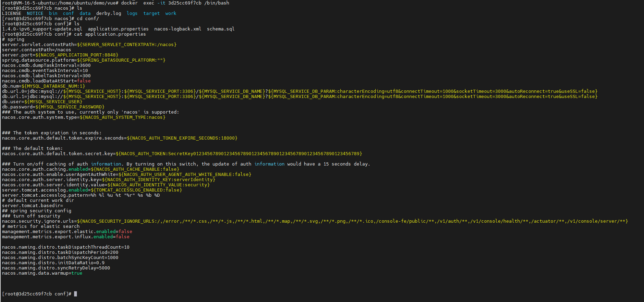Click the 'logs' directory name
Screen dimensions: 644x302
132,14
